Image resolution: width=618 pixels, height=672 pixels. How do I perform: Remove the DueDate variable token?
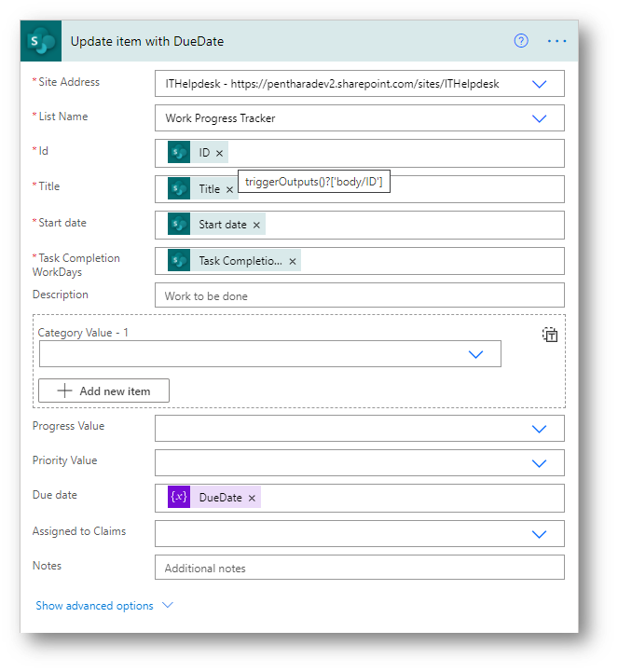(252, 498)
